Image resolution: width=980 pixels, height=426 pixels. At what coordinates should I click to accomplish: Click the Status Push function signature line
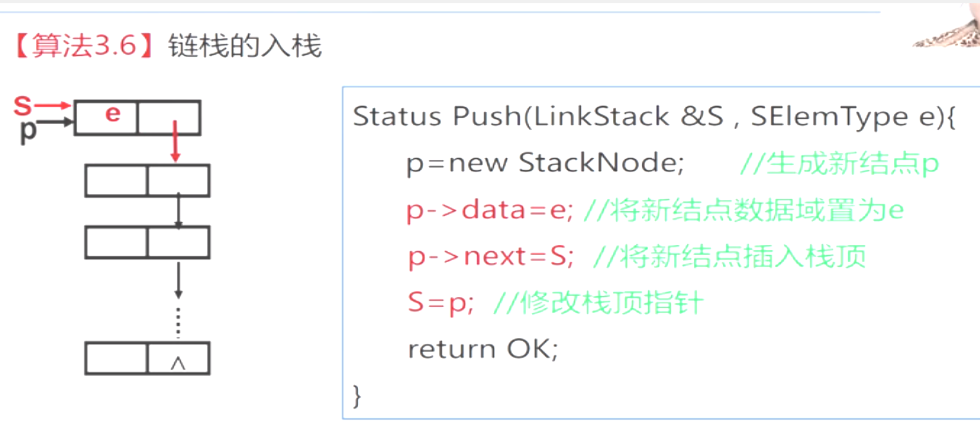655,117
